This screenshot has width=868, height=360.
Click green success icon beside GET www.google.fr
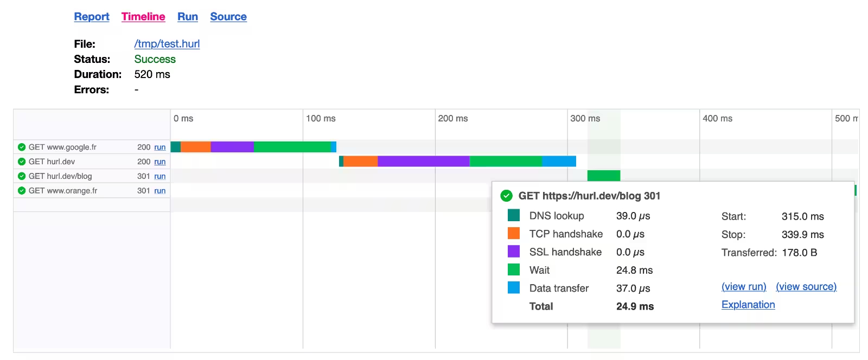(x=22, y=147)
